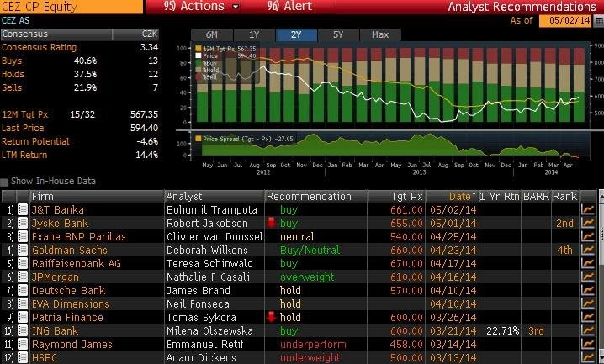Open chart icon in EVA Dimensions row

(588, 304)
